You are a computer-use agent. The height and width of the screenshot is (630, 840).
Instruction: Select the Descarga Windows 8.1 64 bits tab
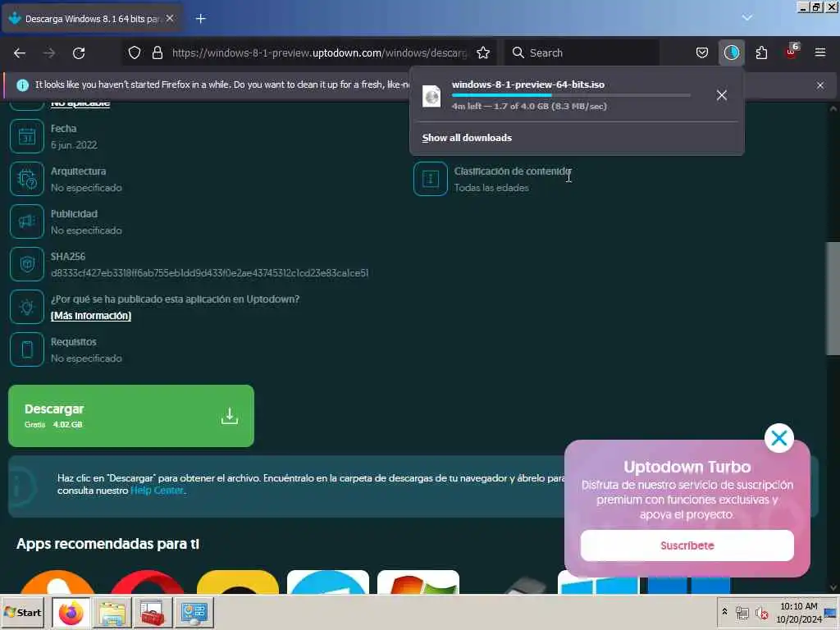pos(92,19)
